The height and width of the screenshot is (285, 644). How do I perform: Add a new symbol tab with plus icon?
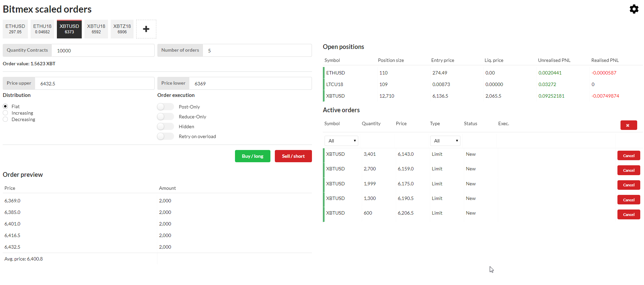[146, 29]
